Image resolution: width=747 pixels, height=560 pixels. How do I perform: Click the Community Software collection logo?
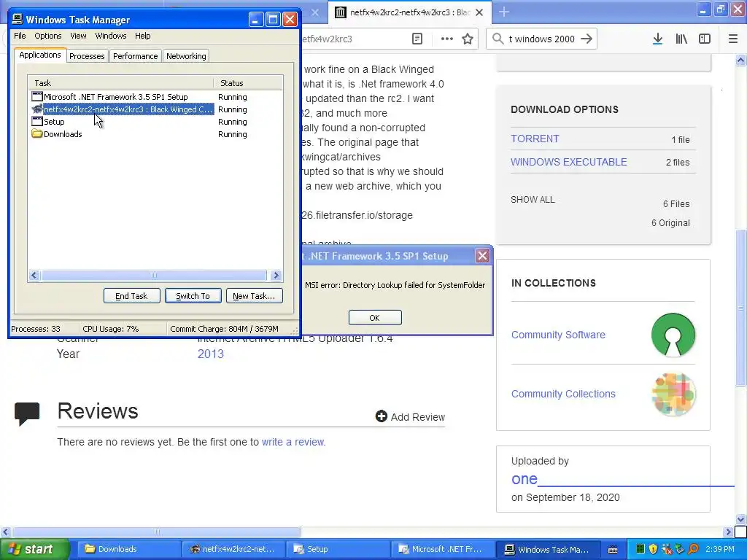click(x=673, y=335)
